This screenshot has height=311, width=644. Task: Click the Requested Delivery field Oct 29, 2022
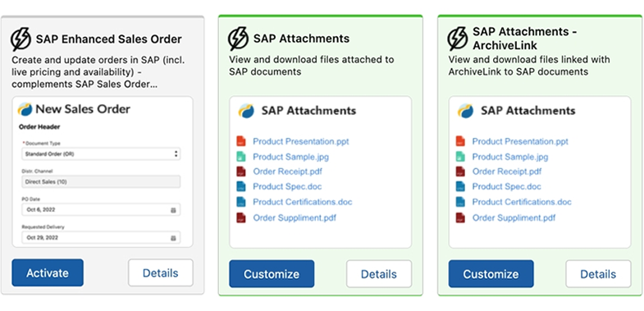pyautogui.click(x=101, y=237)
